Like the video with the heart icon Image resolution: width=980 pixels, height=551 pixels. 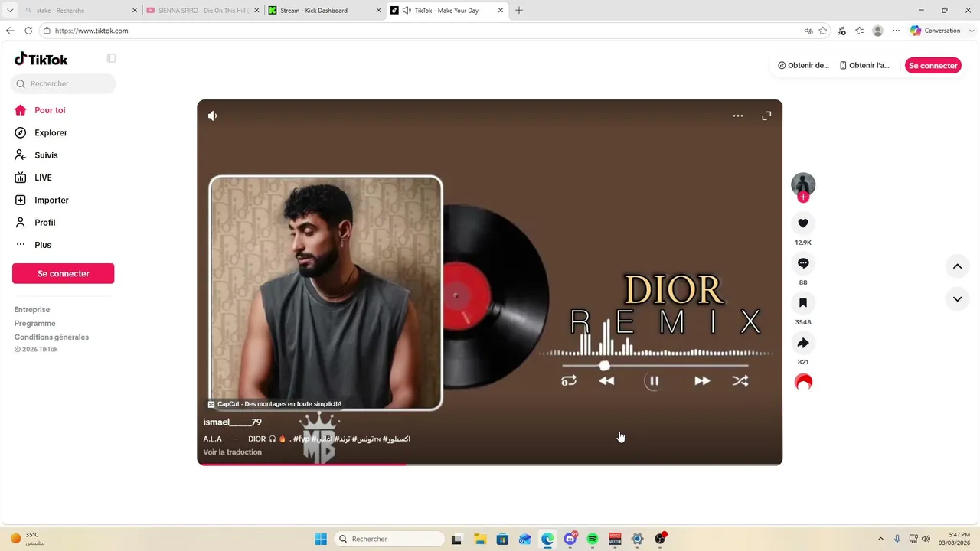[803, 223]
